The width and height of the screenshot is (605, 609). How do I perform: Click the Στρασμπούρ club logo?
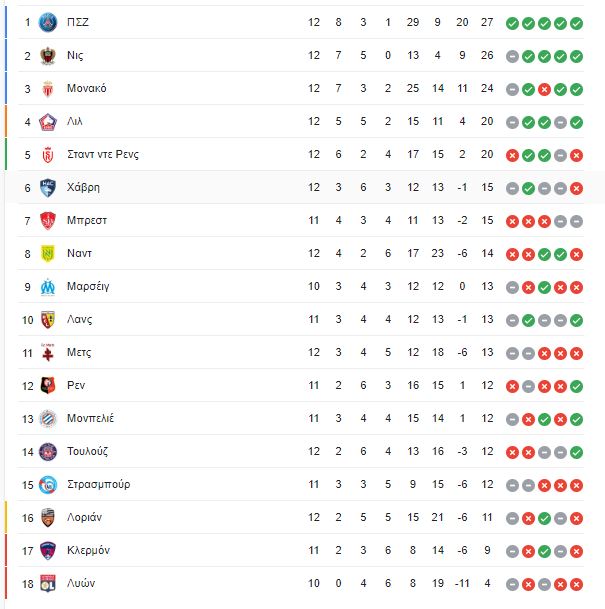[x=48, y=485]
